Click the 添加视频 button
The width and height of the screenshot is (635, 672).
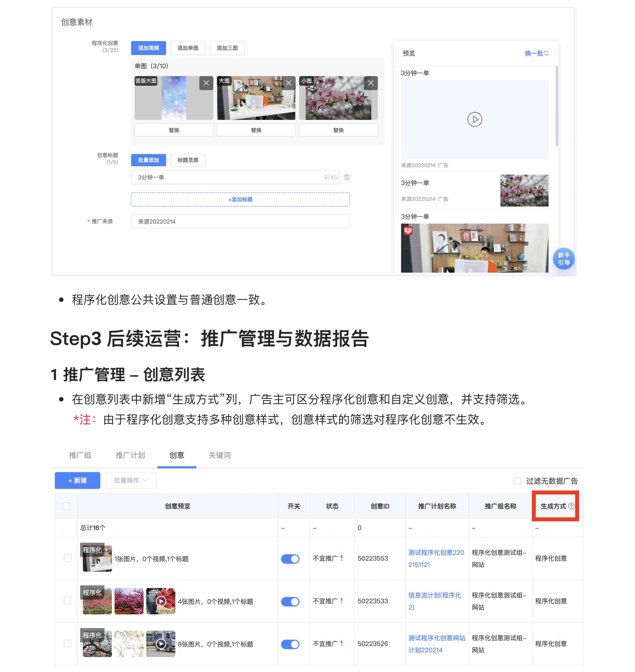(x=148, y=48)
